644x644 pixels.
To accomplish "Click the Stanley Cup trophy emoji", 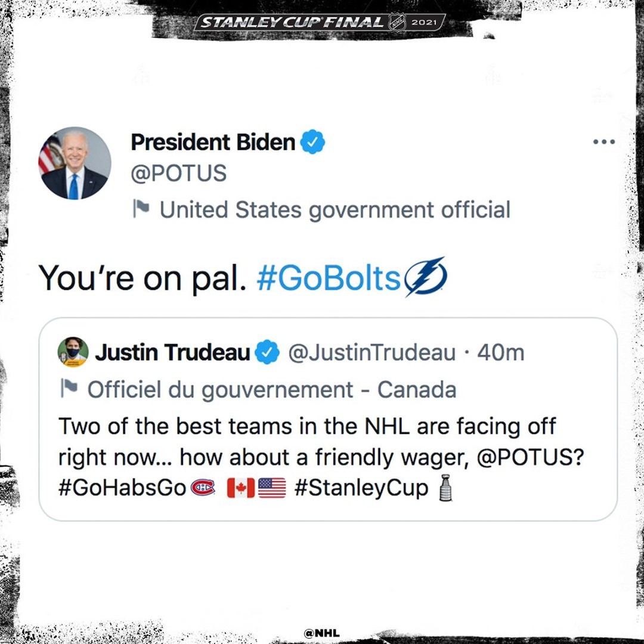I will tap(445, 488).
